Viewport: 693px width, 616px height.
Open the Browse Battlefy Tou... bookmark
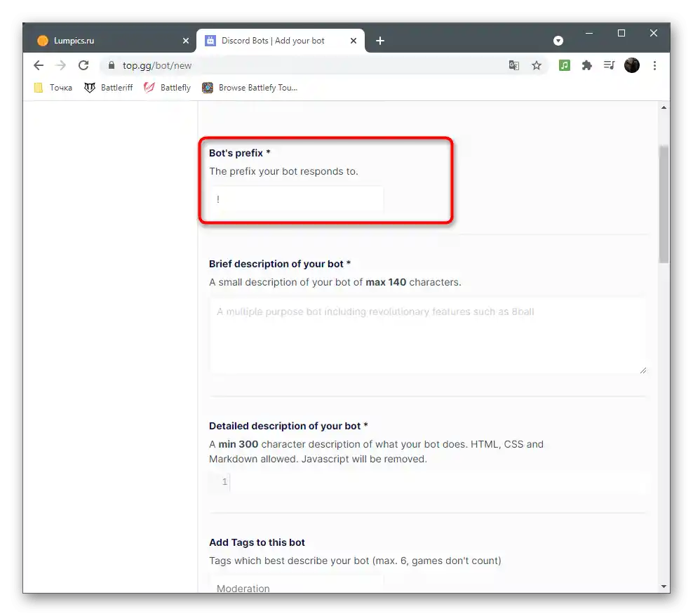250,88
